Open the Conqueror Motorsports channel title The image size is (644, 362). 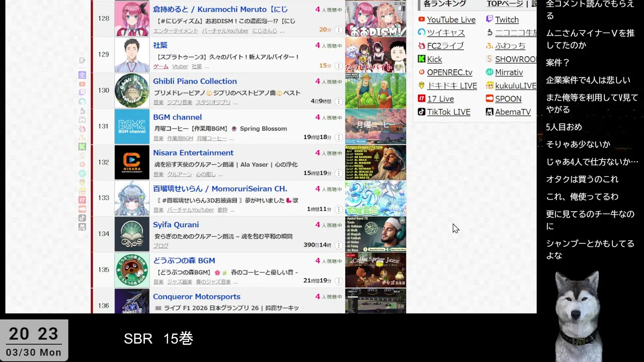pyautogui.click(x=197, y=297)
